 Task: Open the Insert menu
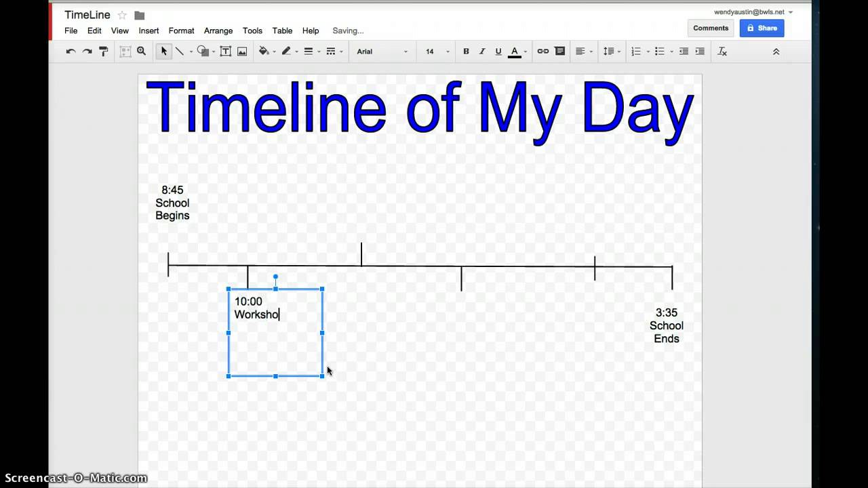149,30
